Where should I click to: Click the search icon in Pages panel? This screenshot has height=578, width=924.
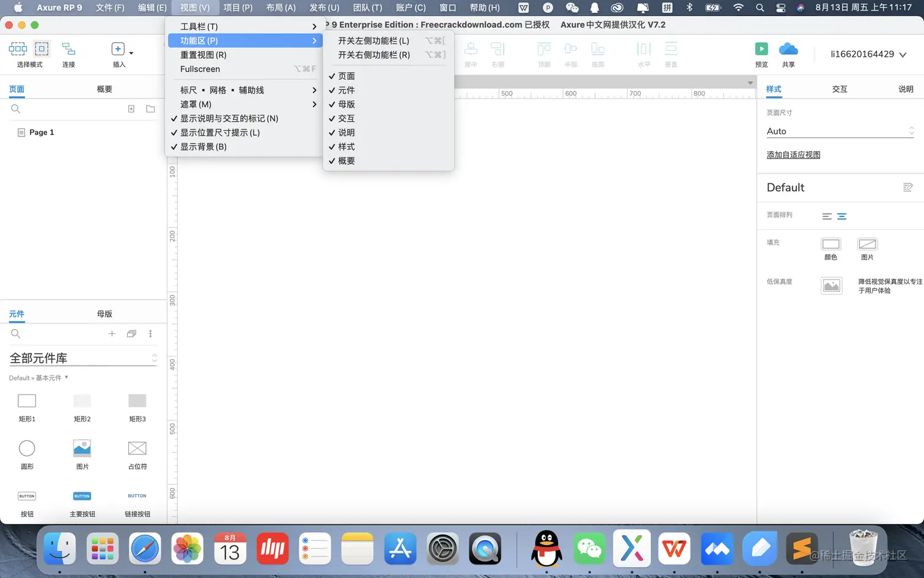coord(16,109)
